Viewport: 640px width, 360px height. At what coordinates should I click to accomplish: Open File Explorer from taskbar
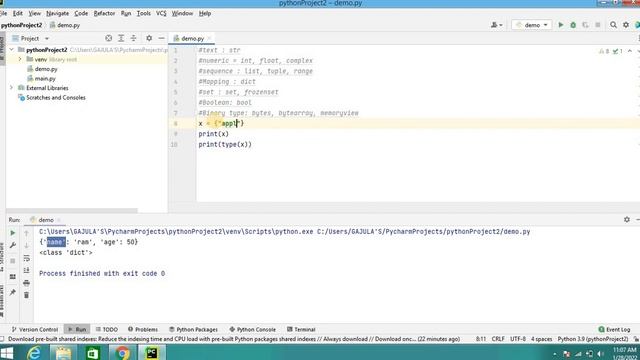point(63,353)
